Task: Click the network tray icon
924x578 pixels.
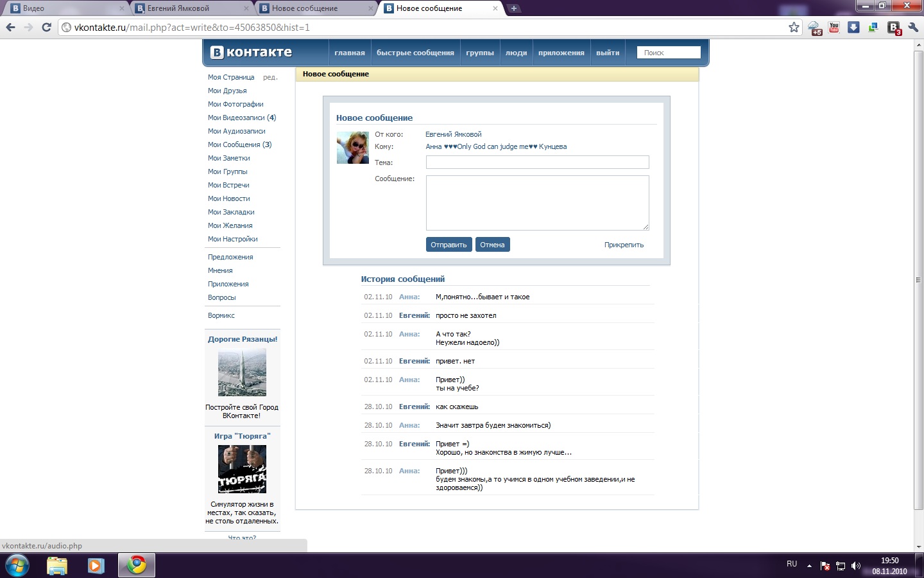Action: point(841,566)
